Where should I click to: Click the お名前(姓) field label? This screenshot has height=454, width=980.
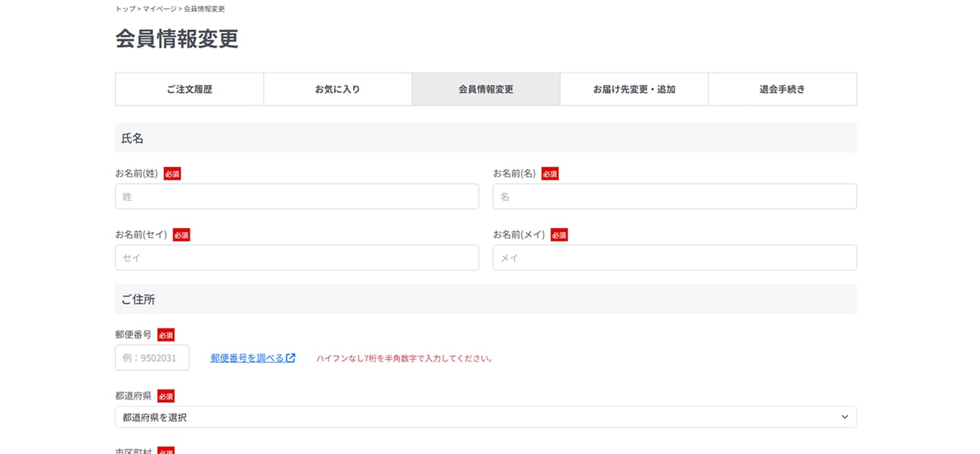136,174
